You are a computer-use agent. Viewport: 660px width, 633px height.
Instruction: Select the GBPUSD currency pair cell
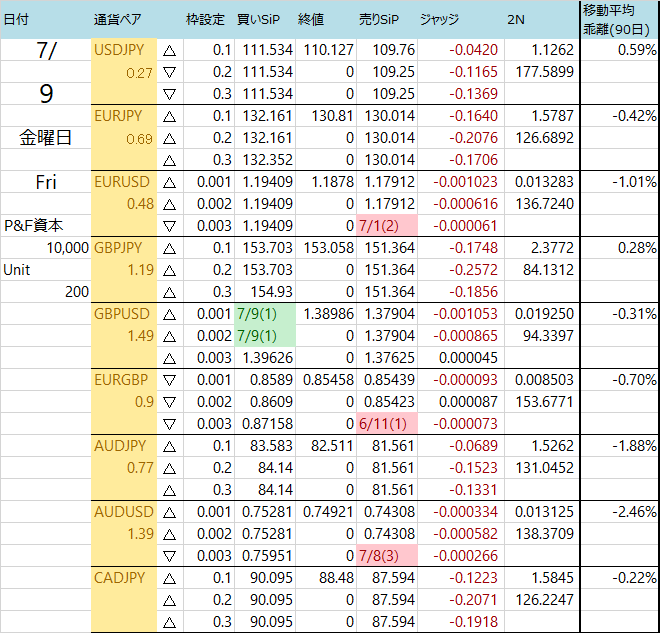point(124,314)
